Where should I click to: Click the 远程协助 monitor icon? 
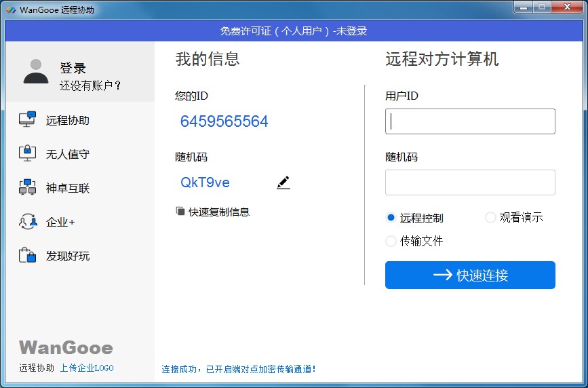(27, 120)
